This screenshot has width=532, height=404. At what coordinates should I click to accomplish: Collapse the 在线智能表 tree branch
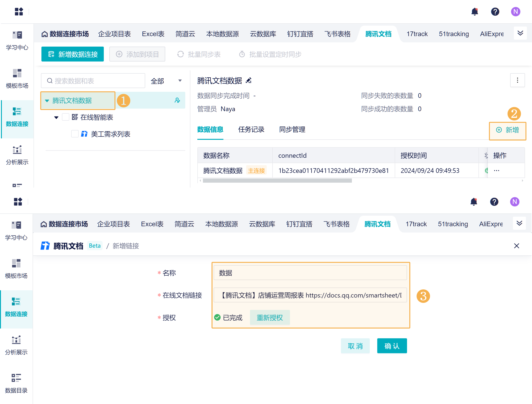[56, 117]
